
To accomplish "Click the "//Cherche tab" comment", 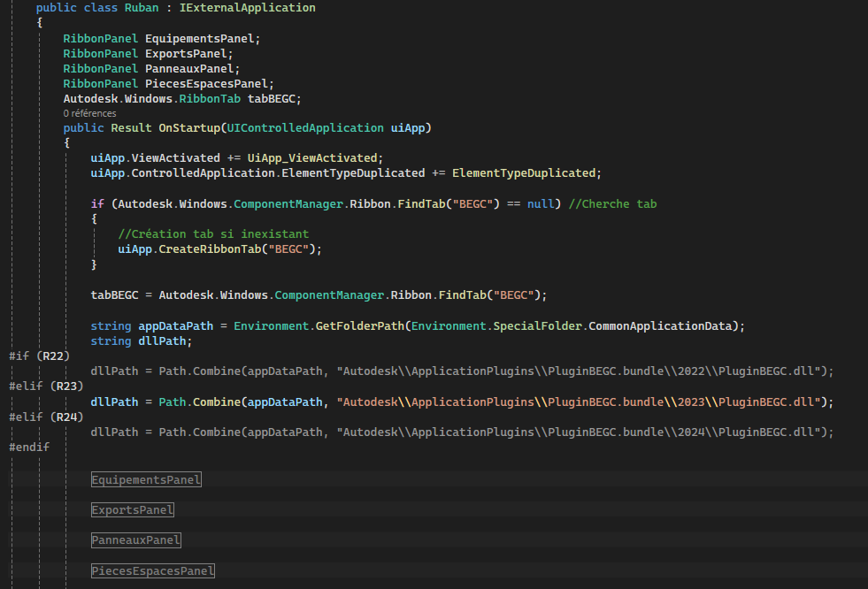I will pyautogui.click(x=612, y=204).
